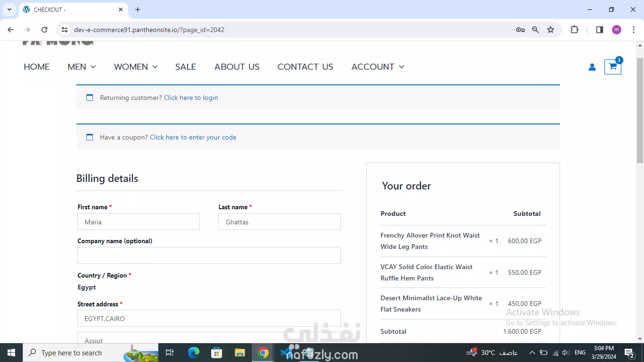The height and width of the screenshot is (362, 644).
Task: Click the taskbar clock showing 3:04 PM
Action: pos(604,353)
